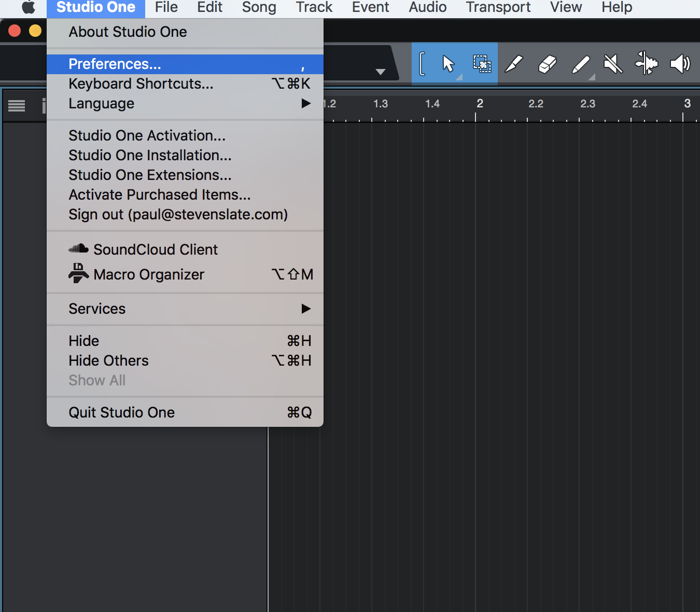Choose Studio One Installation
Screen dimensions: 700x612
point(185,155)
